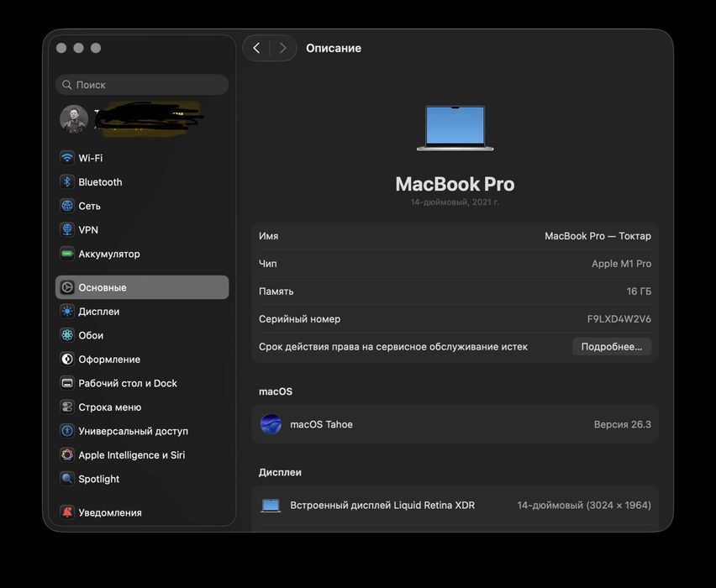The image size is (716, 588).
Task: Open the Оформление appearance icon
Action: (x=67, y=360)
